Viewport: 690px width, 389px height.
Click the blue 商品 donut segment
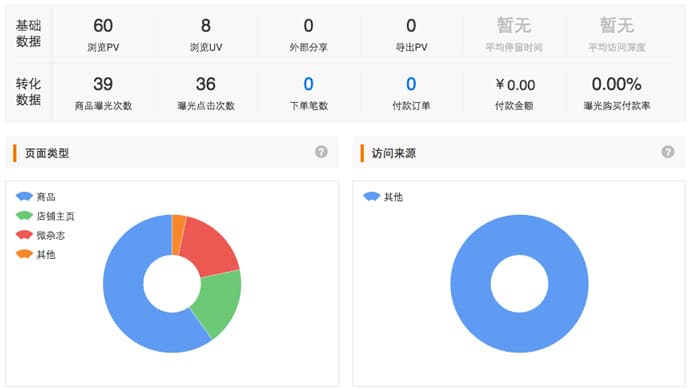click(125, 299)
